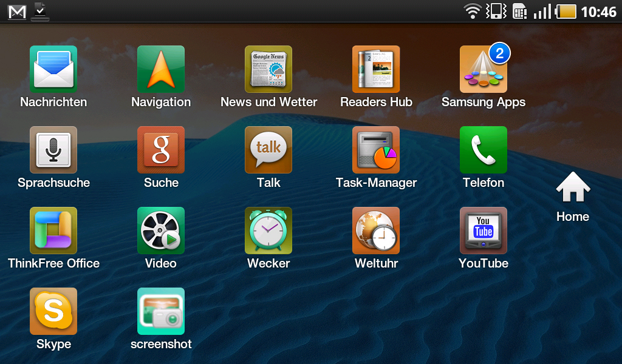
Task: Tap the download complete notification icon
Action: (x=40, y=11)
